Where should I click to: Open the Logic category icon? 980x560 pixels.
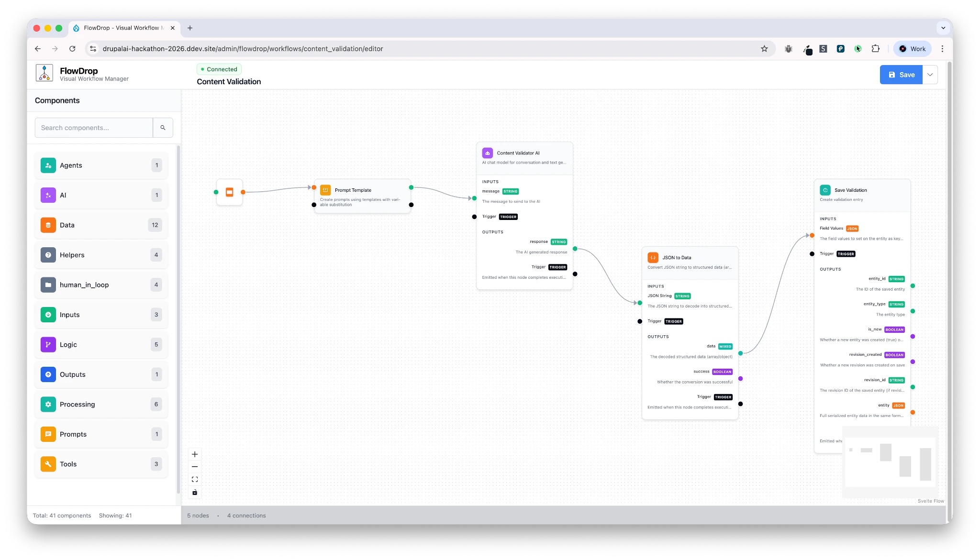(x=48, y=344)
